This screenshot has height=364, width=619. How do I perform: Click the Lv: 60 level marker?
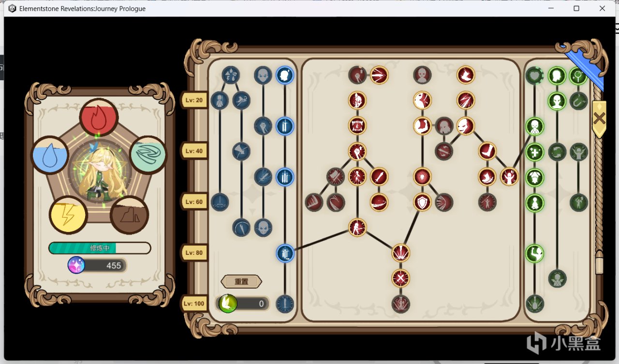point(194,202)
